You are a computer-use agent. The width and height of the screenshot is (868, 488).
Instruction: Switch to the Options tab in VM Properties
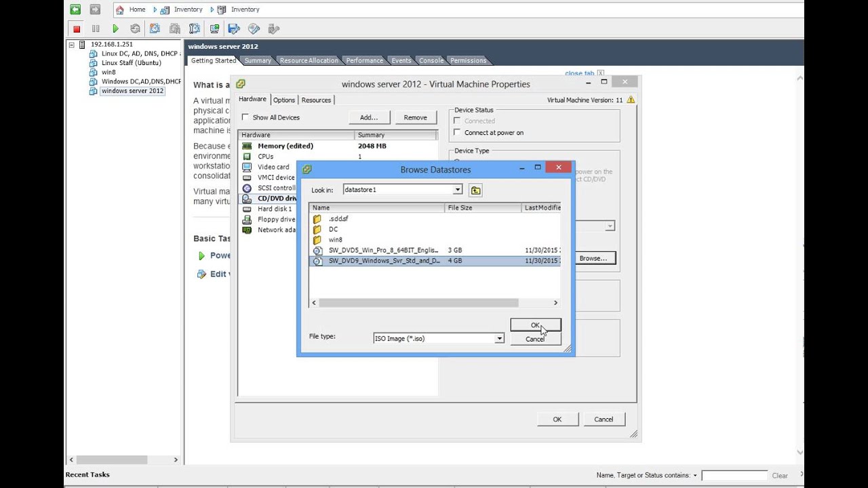tap(284, 100)
